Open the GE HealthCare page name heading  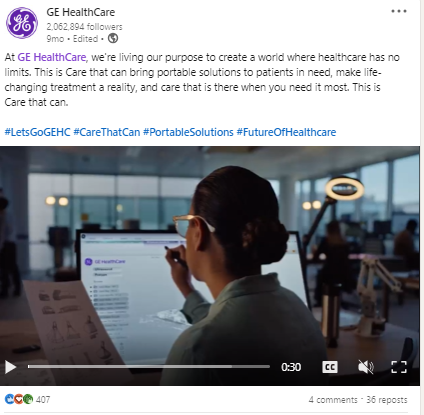[81, 12]
